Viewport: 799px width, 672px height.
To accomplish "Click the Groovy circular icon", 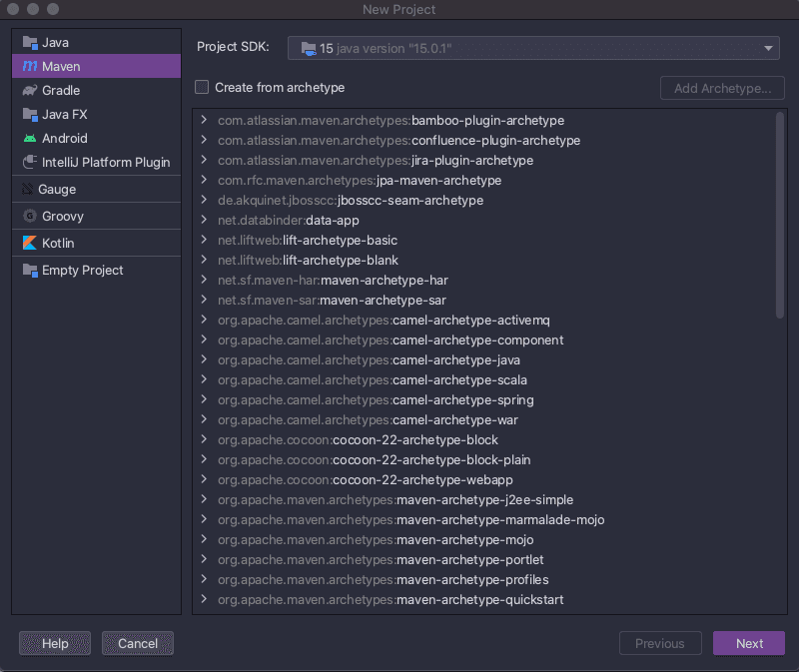I will pyautogui.click(x=30, y=217).
